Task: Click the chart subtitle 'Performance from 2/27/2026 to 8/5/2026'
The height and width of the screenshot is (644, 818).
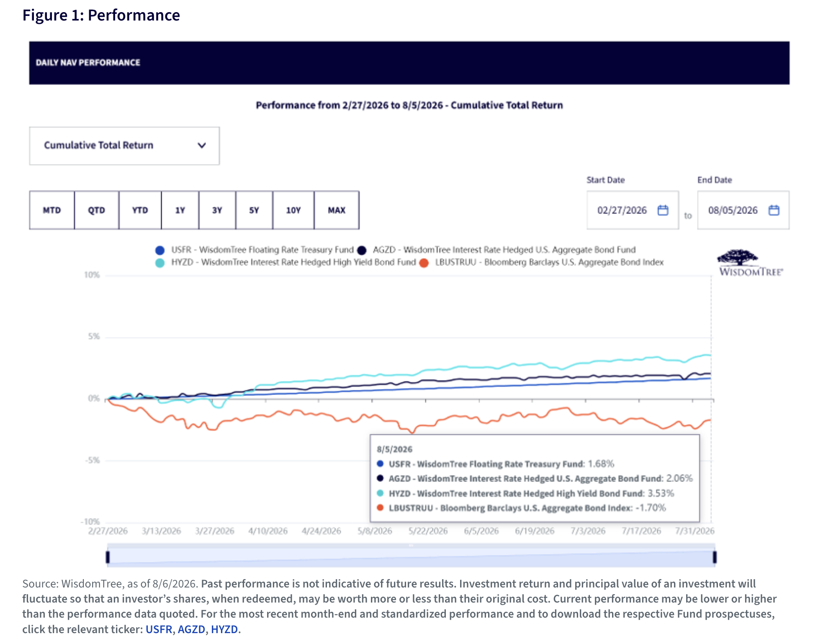Action: [350, 105]
